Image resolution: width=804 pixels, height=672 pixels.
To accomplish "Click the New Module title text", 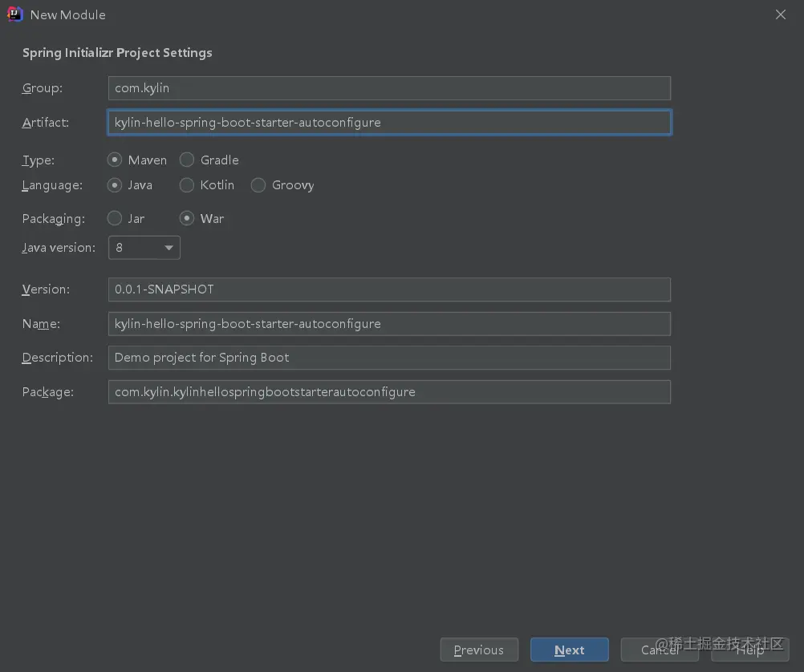I will [x=67, y=15].
